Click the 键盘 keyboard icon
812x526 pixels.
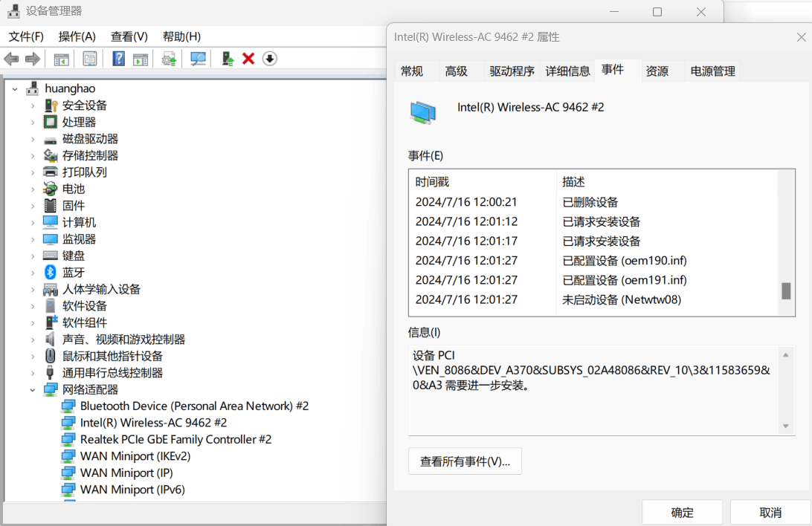[x=51, y=255]
